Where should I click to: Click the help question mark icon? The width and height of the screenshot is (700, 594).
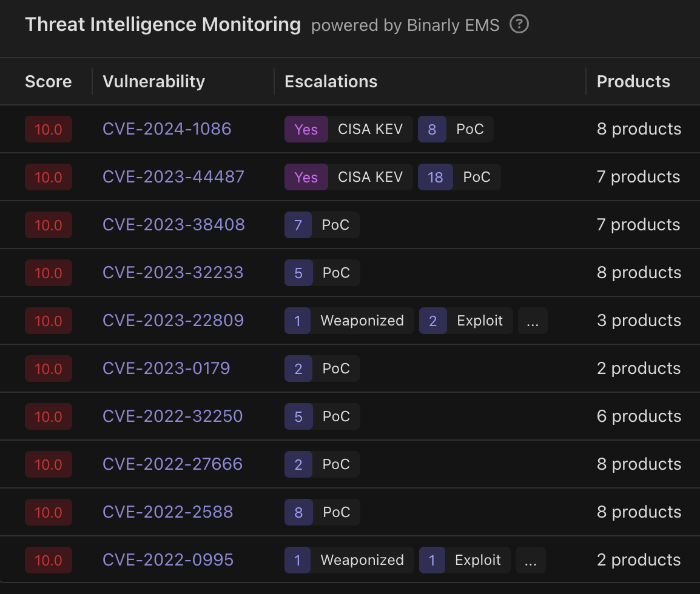[519, 25]
